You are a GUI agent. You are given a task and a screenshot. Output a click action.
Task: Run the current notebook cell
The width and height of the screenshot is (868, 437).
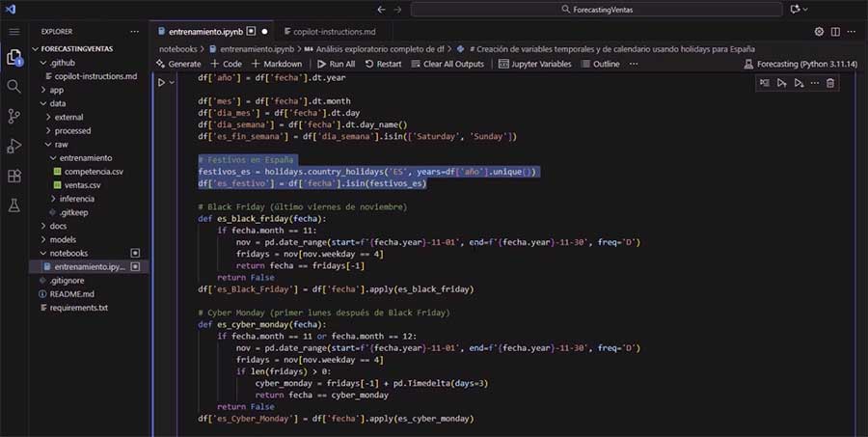pyautogui.click(x=162, y=83)
